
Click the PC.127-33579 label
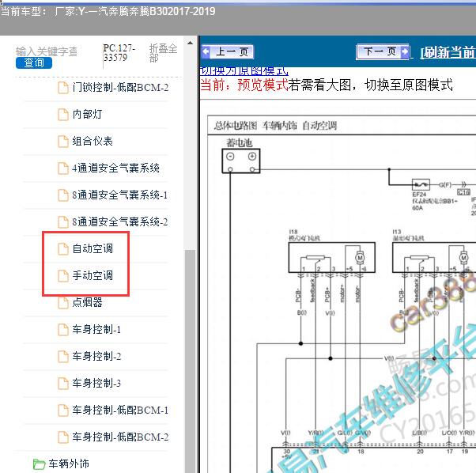(119, 52)
